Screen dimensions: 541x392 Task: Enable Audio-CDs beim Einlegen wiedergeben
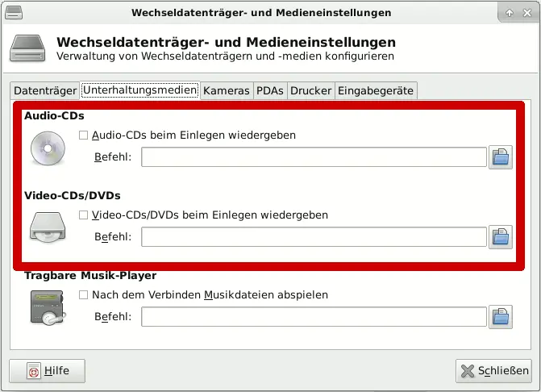tap(83, 136)
